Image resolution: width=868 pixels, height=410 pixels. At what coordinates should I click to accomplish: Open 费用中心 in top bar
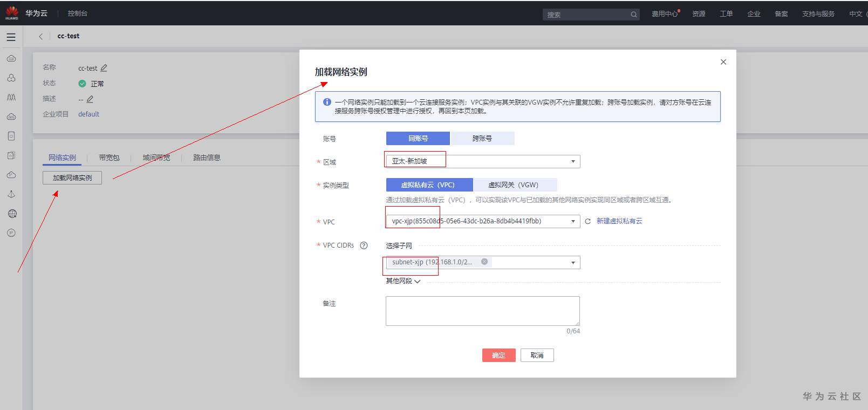665,14
